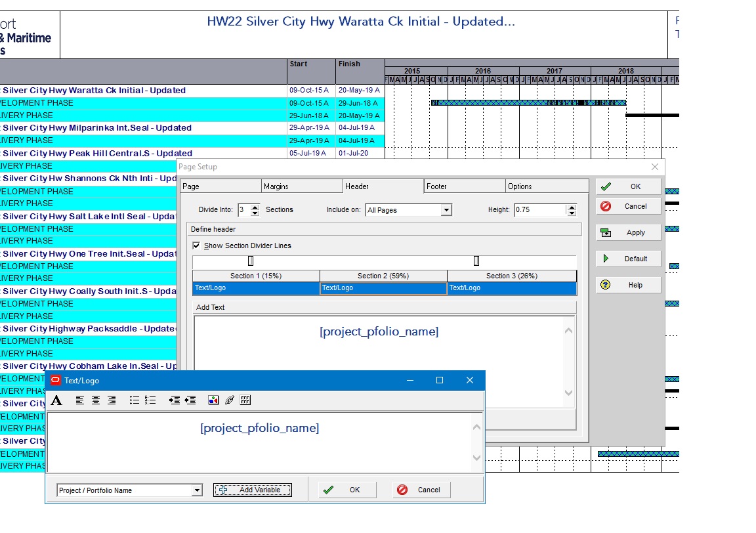This screenshot has height=533, width=756.
Task: Open the Include on All Pages dropdown
Action: pyautogui.click(x=446, y=210)
